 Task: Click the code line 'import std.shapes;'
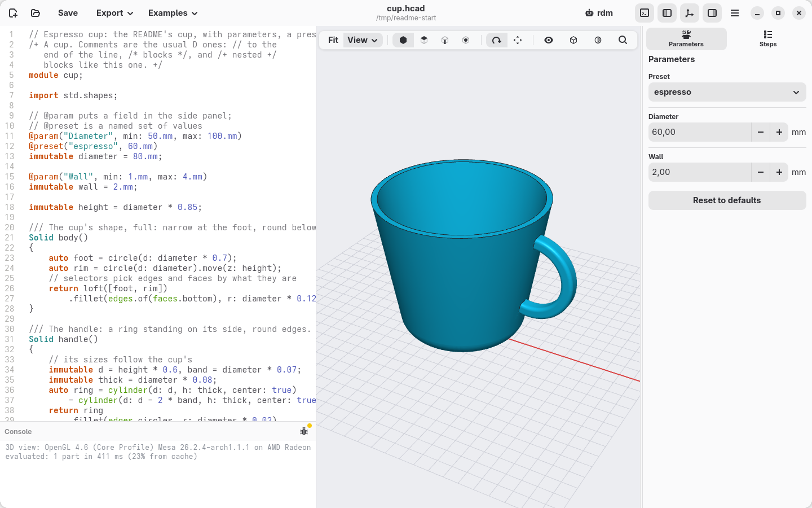(x=73, y=95)
